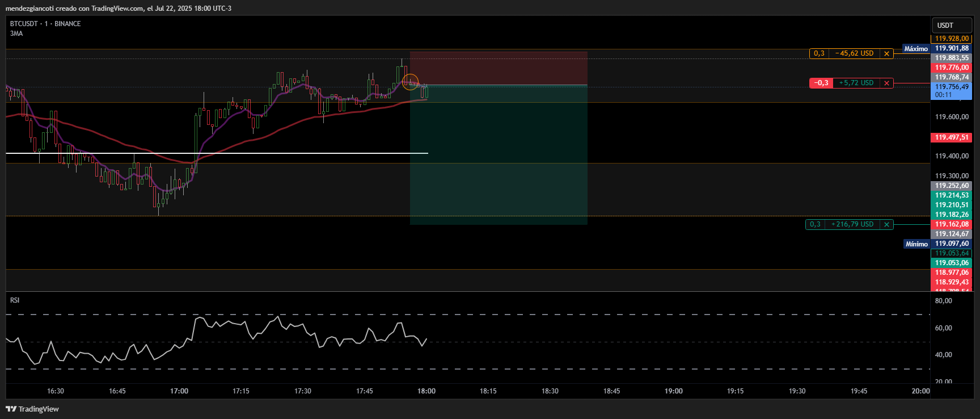Viewport: 980px width, 419px height.
Task: Click the 18:00 mark on the time axis
Action: [x=426, y=391]
